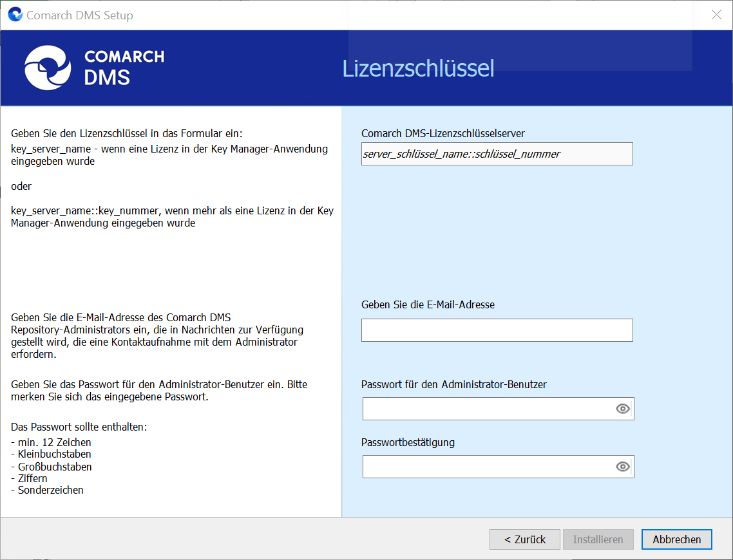Viewport: 733px width, 560px height.
Task: Click the '- Großbuchstaben' requirement
Action: pos(52,467)
